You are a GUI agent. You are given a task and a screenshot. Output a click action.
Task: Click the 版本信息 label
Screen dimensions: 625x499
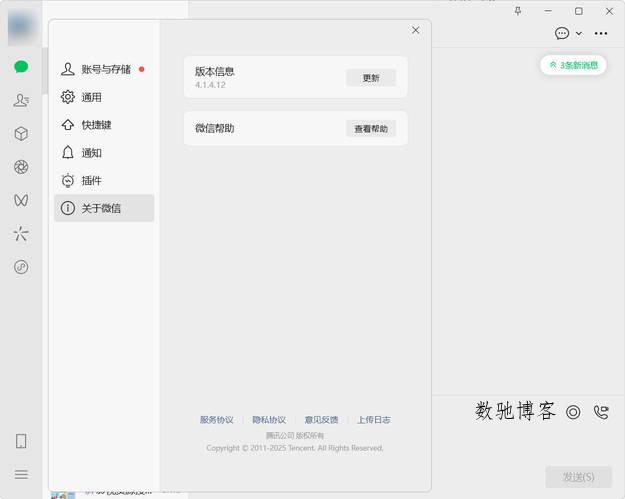point(214,71)
